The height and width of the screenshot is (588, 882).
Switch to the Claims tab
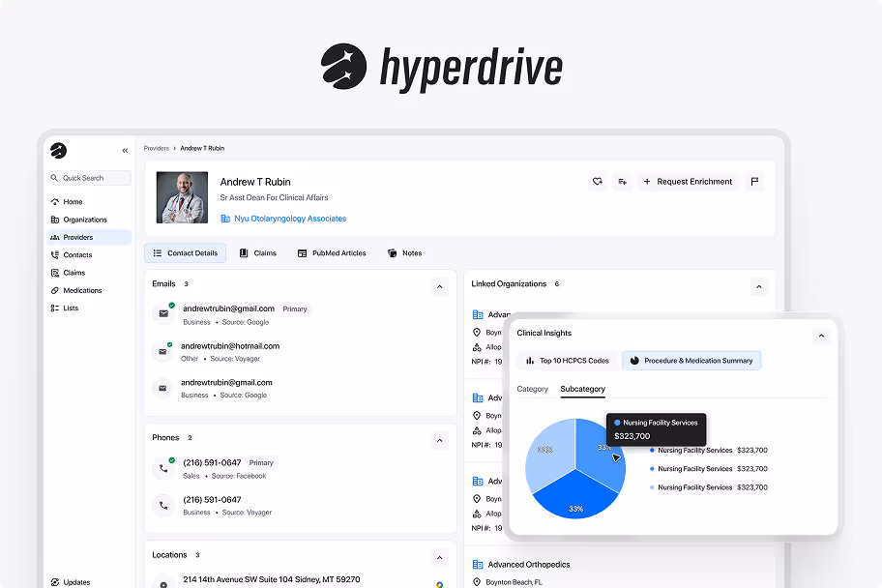(x=257, y=253)
